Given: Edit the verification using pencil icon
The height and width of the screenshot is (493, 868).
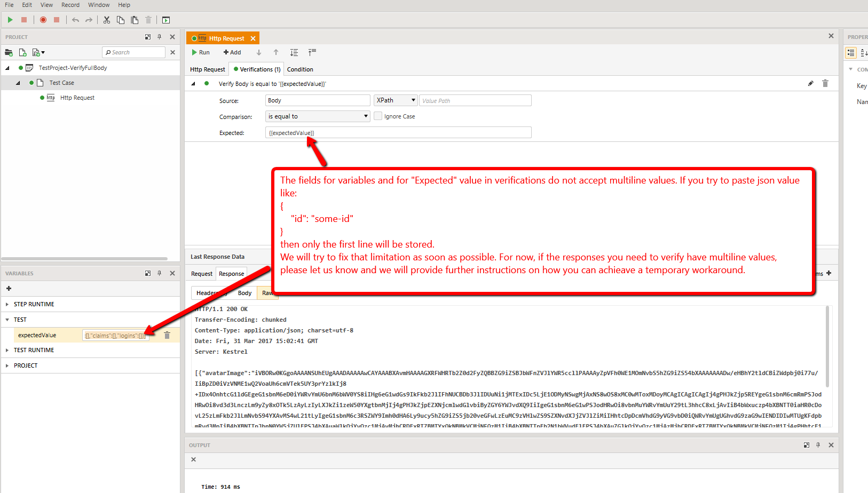Looking at the screenshot, I should click(810, 83).
